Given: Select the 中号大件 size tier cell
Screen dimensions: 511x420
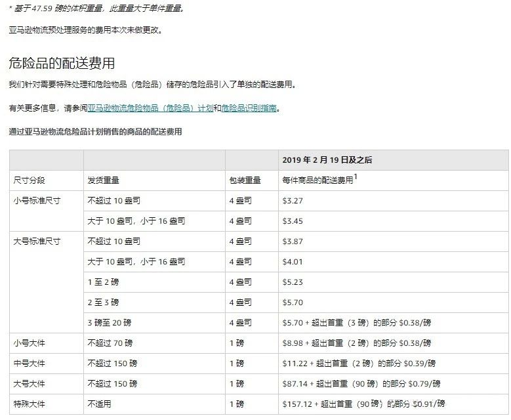Looking at the screenshot, I should [30, 363].
